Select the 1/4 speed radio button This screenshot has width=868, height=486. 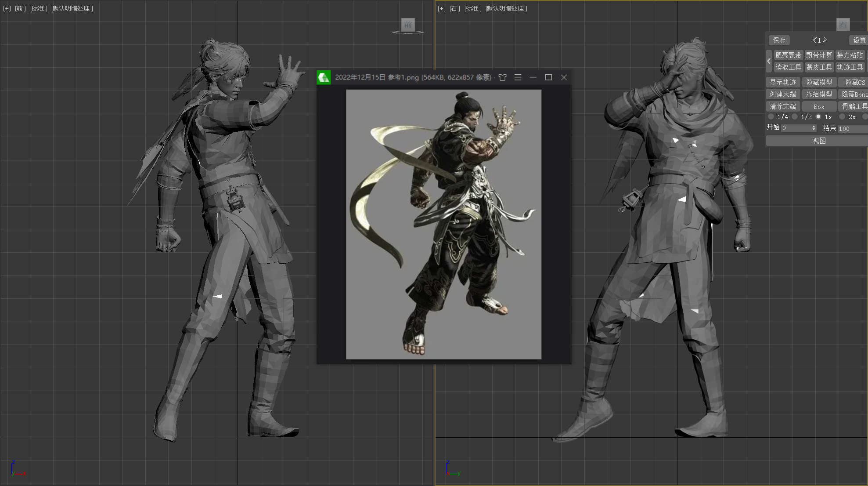tap(771, 117)
